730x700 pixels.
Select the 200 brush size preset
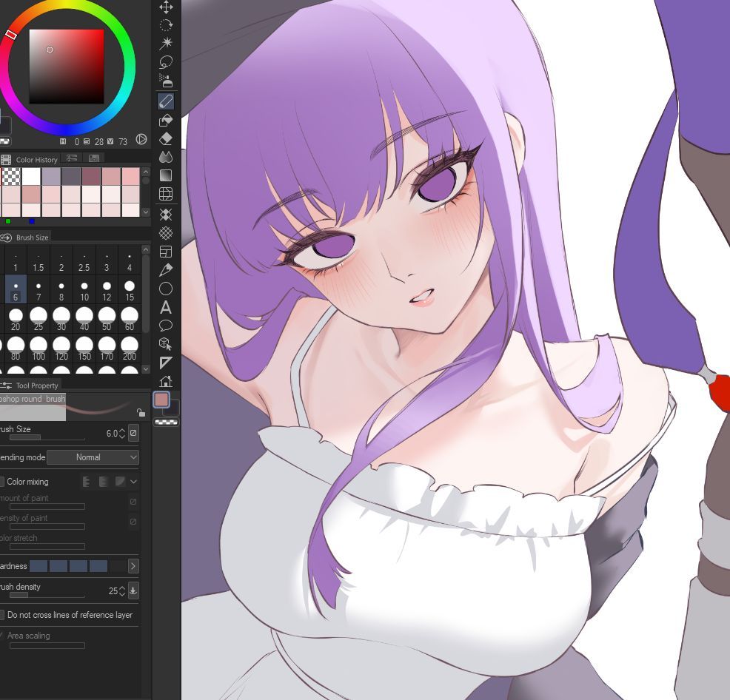pos(130,349)
